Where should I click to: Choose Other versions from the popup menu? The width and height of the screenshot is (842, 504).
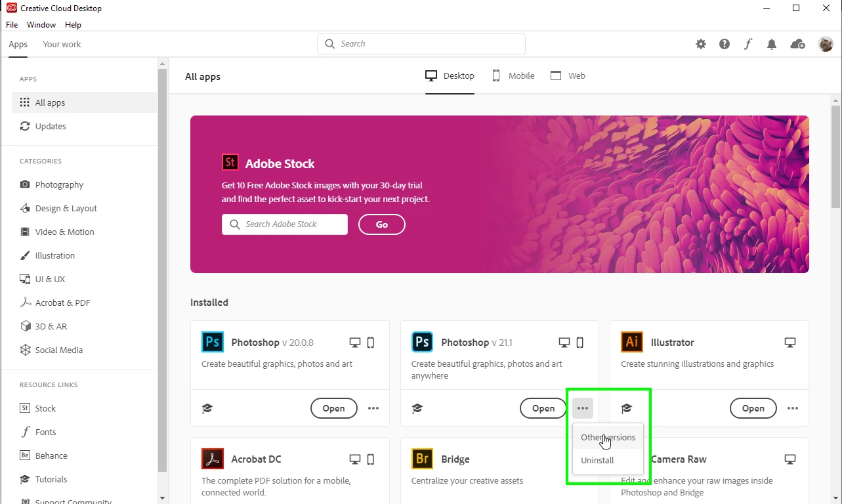pyautogui.click(x=608, y=437)
